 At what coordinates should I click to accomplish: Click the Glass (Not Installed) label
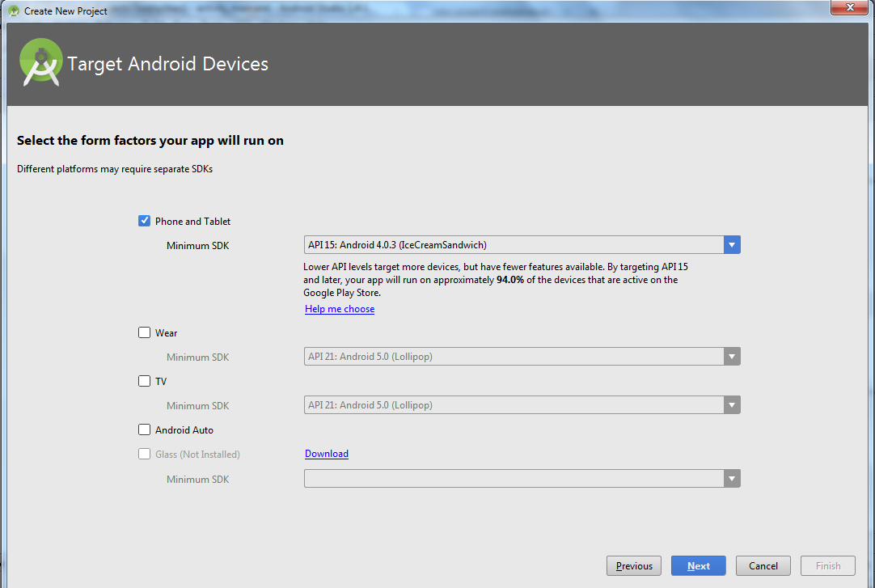coord(197,455)
